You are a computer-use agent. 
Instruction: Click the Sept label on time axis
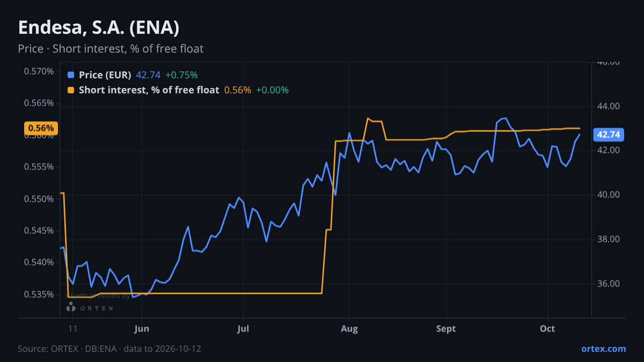click(446, 329)
